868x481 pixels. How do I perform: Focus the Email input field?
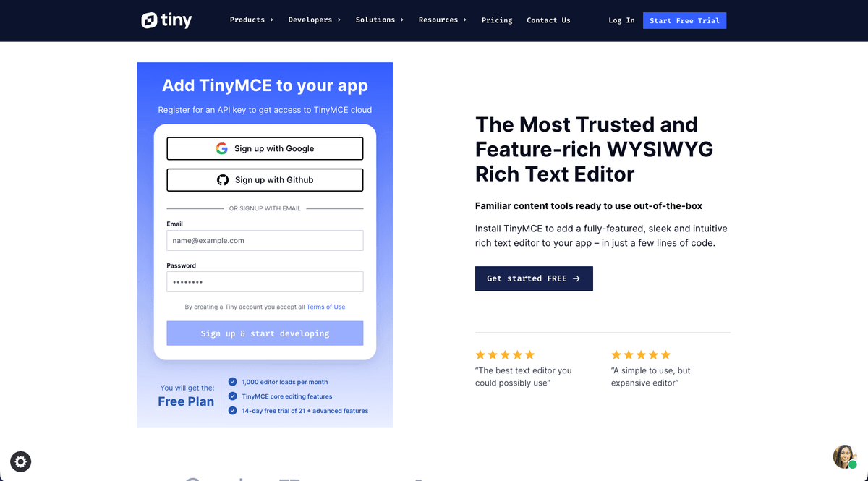pos(265,240)
